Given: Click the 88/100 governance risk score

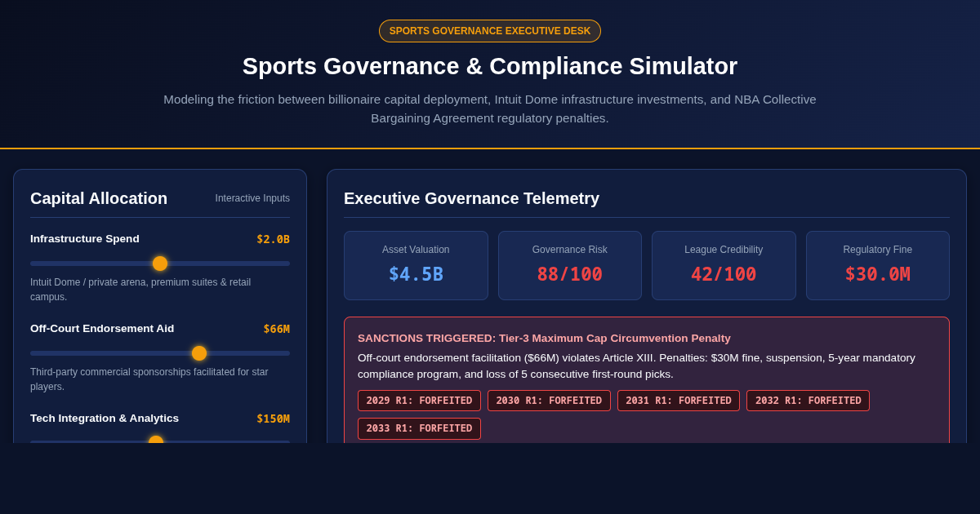Looking at the screenshot, I should pyautogui.click(x=570, y=275).
